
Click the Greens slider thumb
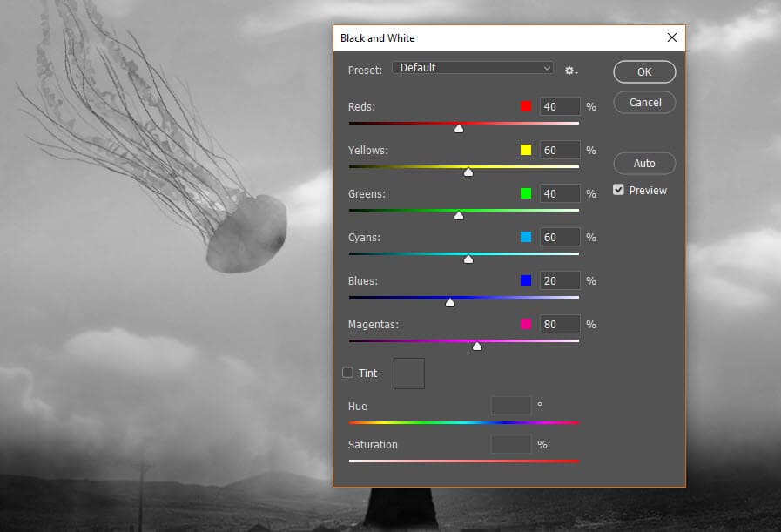point(459,216)
